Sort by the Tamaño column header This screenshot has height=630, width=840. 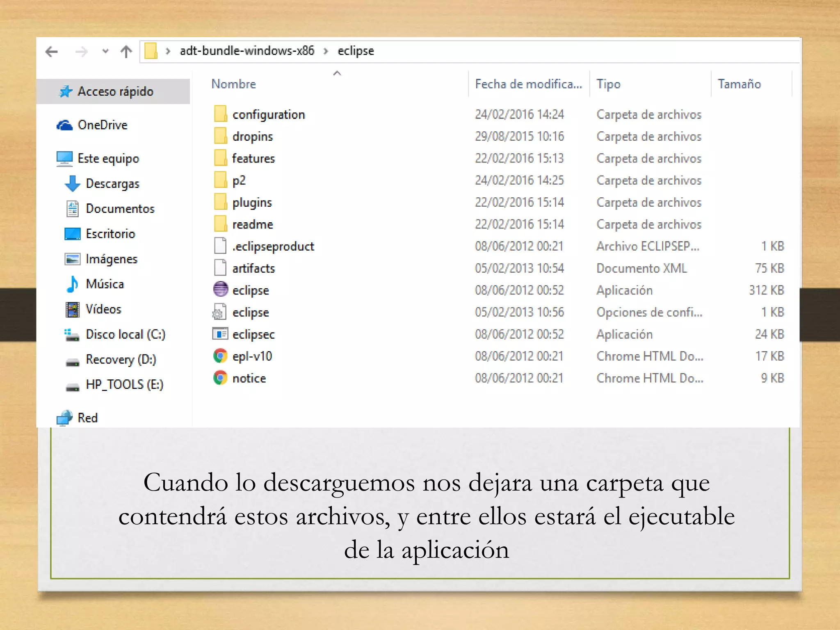click(739, 84)
